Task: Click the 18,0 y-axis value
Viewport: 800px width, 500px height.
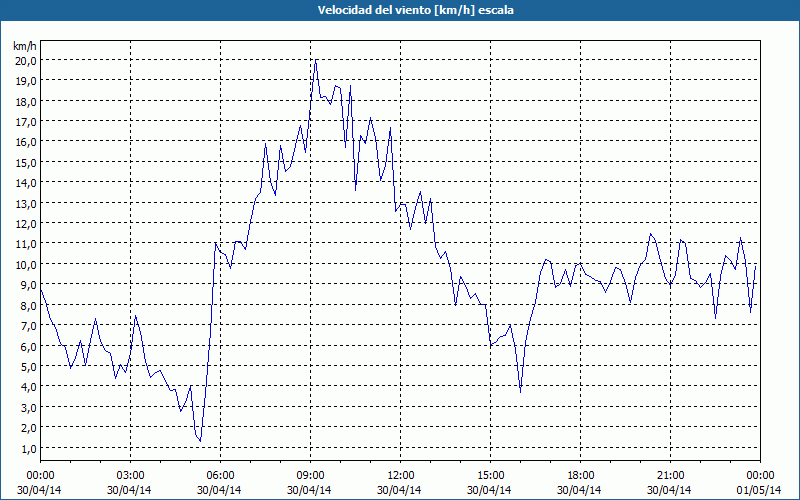Action: click(26, 102)
